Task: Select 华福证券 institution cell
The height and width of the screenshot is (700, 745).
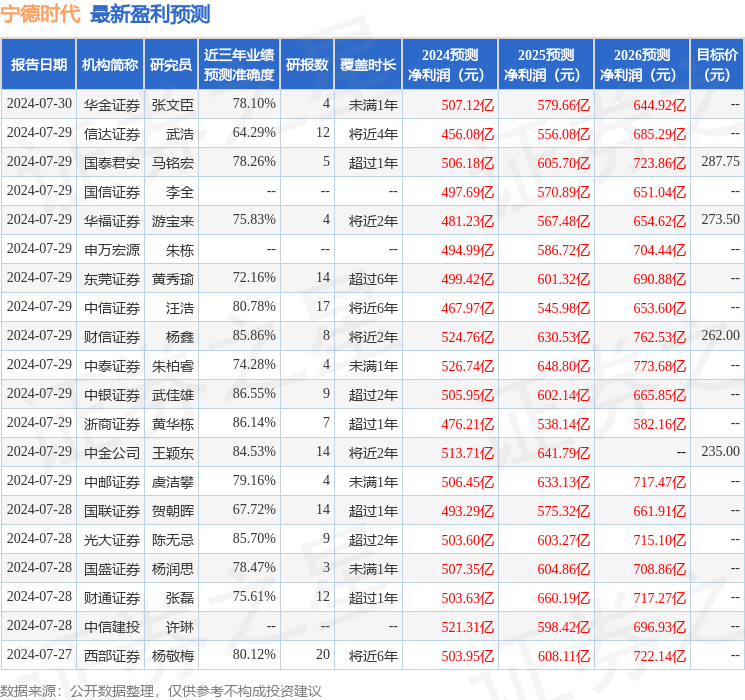Action: [x=112, y=221]
